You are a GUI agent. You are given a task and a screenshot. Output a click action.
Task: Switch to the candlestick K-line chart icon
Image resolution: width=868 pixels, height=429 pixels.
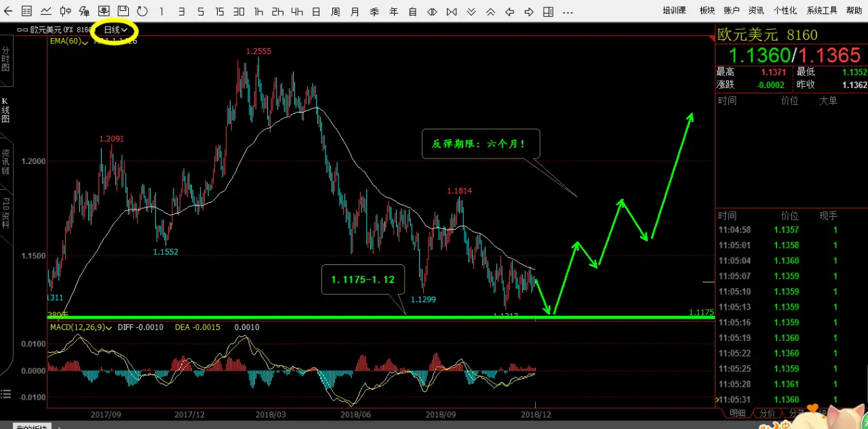[x=66, y=11]
